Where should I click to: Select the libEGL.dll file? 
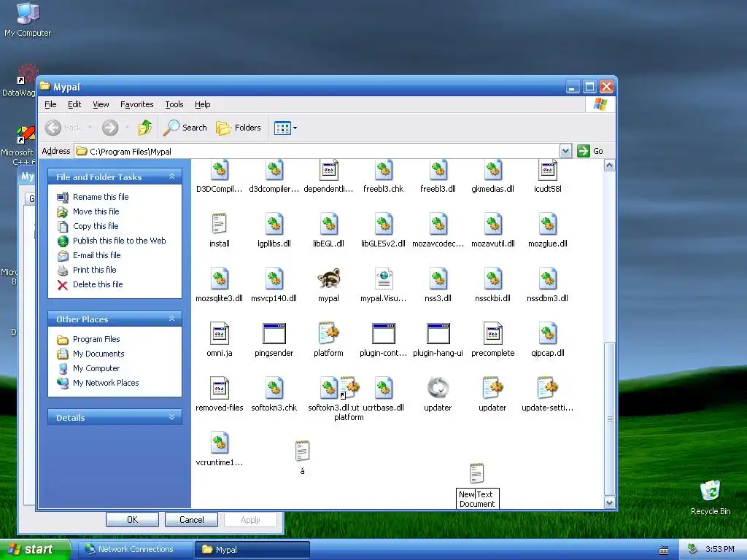pyautogui.click(x=329, y=225)
